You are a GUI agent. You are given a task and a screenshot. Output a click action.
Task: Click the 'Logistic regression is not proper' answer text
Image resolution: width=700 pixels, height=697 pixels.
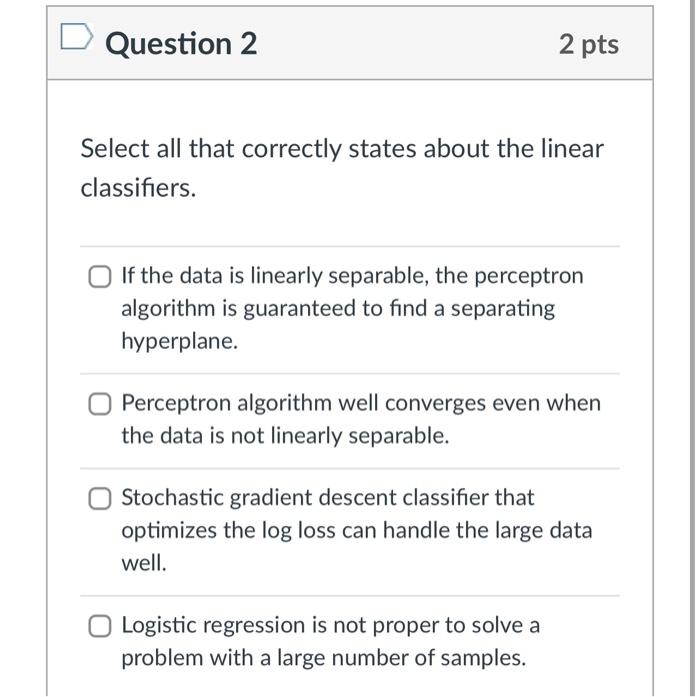click(330, 625)
